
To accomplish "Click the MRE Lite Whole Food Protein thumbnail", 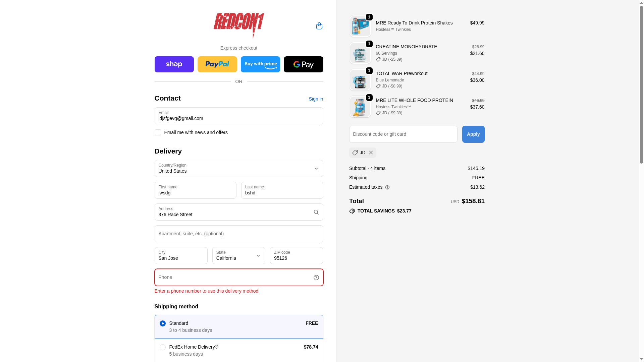I will (360, 107).
